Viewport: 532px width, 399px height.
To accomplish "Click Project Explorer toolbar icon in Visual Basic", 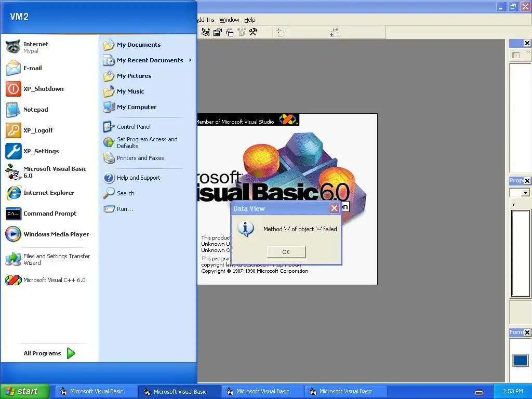I will pyautogui.click(x=206, y=32).
